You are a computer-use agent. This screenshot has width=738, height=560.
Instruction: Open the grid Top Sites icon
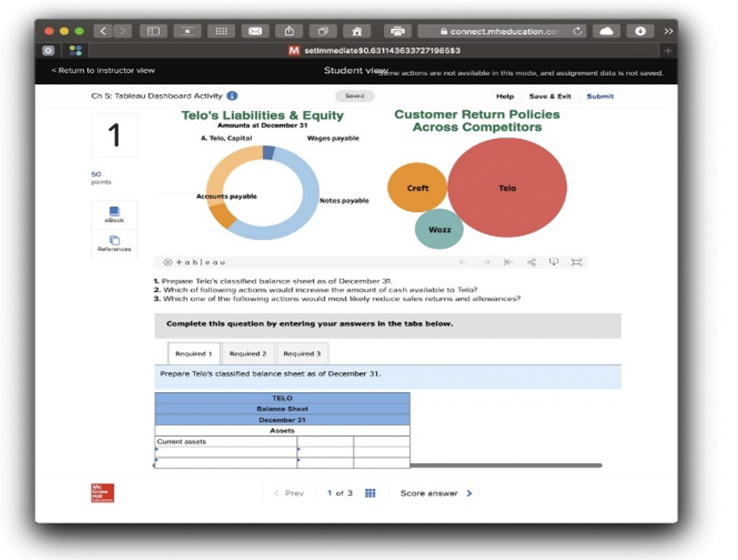pyautogui.click(x=221, y=31)
